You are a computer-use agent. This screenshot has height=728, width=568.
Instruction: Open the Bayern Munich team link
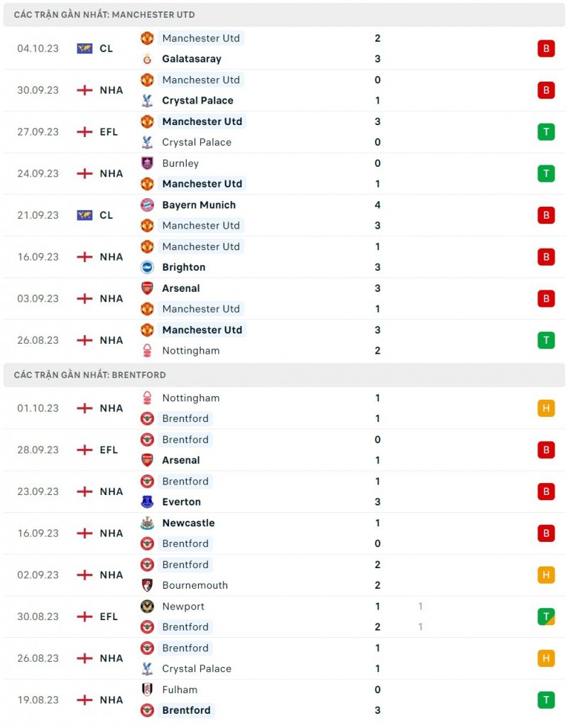click(199, 205)
